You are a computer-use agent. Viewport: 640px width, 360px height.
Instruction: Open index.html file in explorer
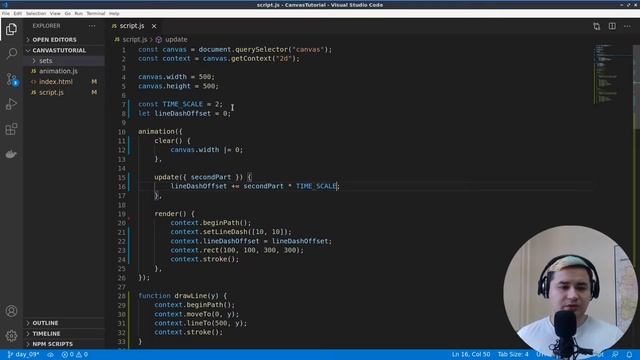(x=56, y=82)
